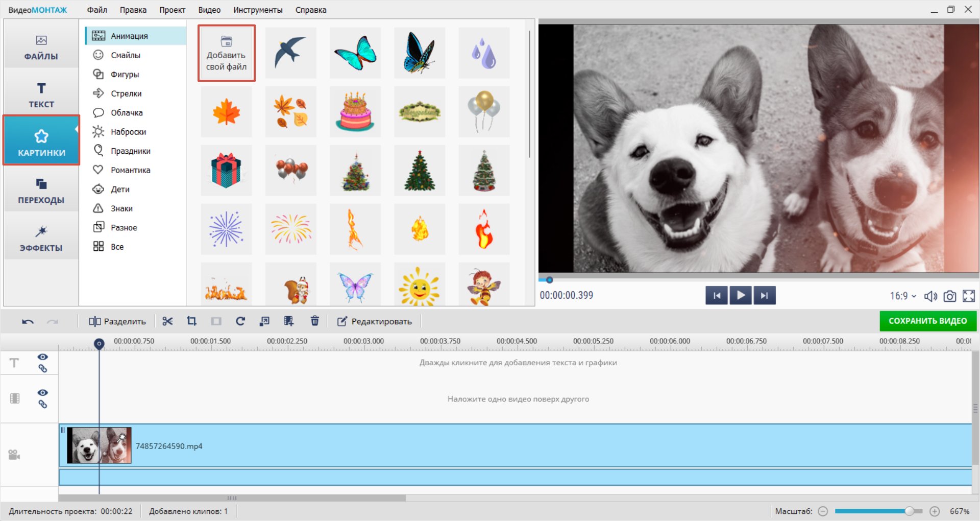Toggle link icon on text track
980x521 pixels.
click(x=43, y=369)
